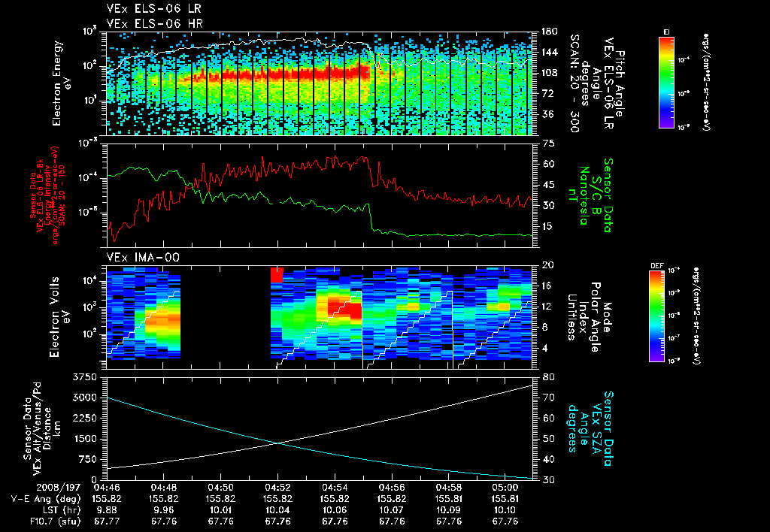Click the '05:00' time tick label
770x532 pixels.
(x=505, y=488)
